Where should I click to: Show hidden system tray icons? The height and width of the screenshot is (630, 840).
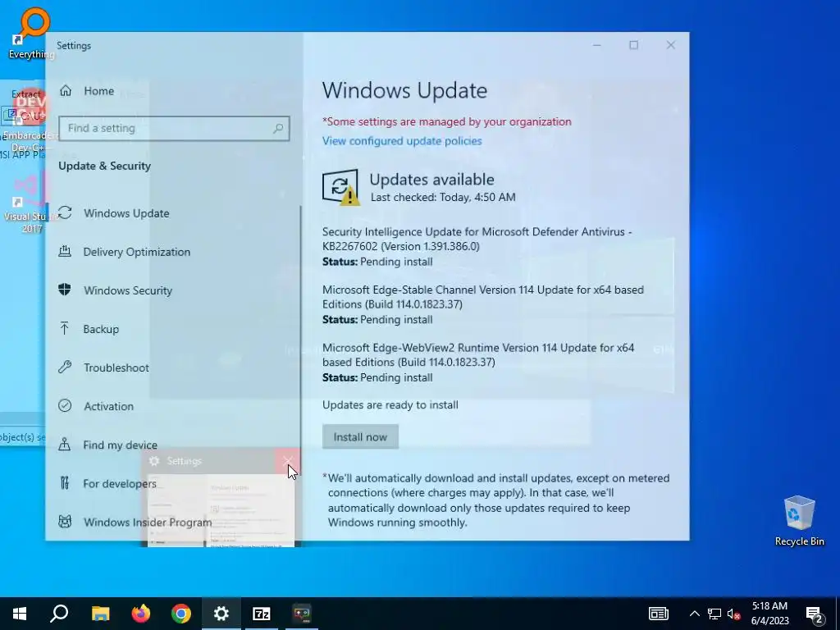coord(694,614)
